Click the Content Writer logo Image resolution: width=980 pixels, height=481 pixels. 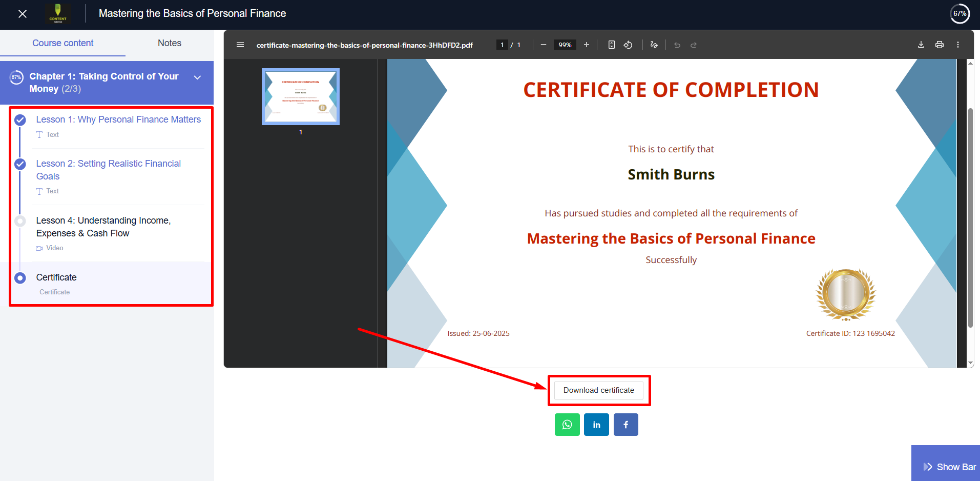pyautogui.click(x=58, y=14)
